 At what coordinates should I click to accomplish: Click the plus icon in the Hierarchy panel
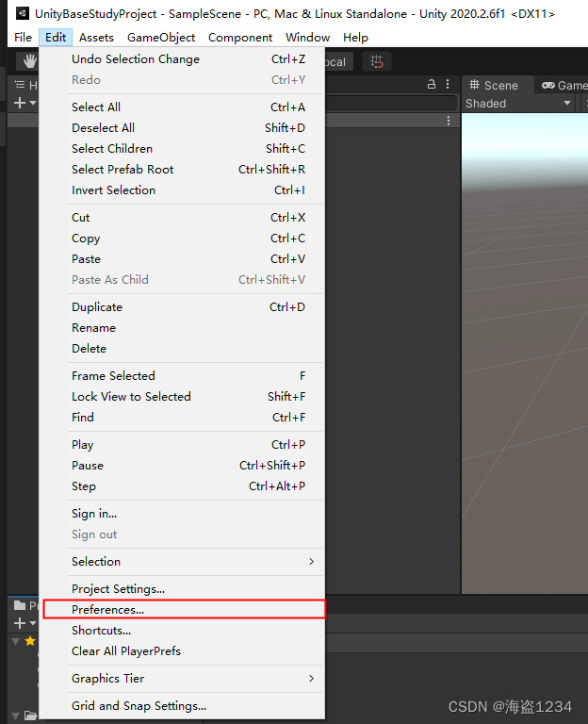coord(20,103)
